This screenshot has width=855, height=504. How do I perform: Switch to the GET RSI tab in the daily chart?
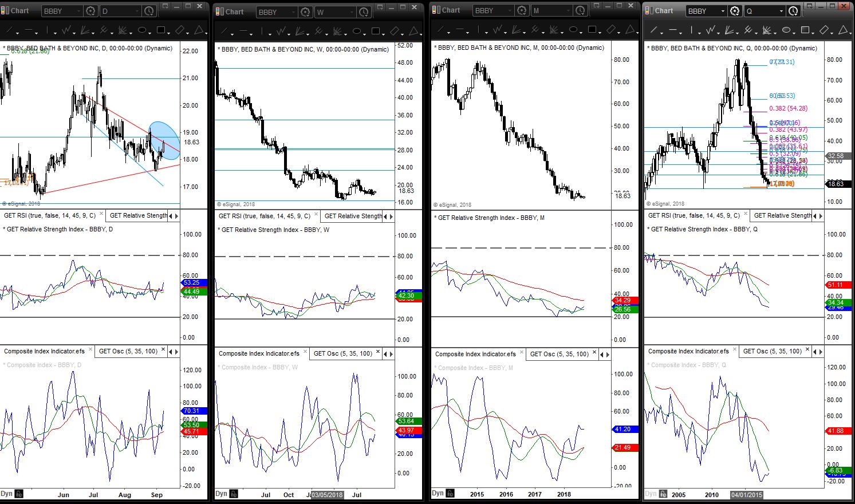click(50, 215)
